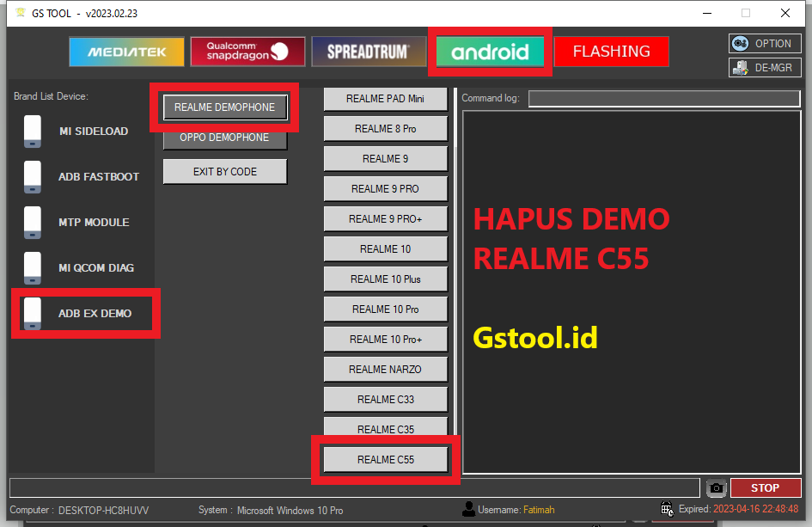Open the Spreadtrum tab
Screen dimensions: 812x527
click(369, 52)
